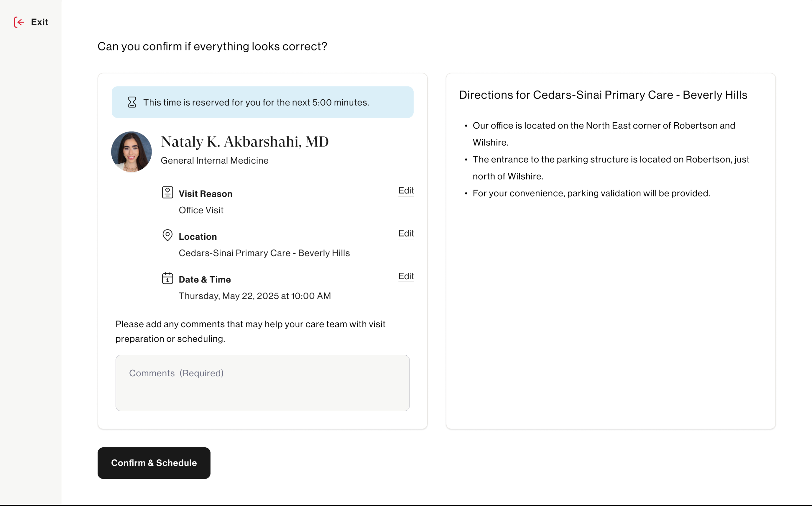Click the Office Visit reason text

pyautogui.click(x=201, y=210)
